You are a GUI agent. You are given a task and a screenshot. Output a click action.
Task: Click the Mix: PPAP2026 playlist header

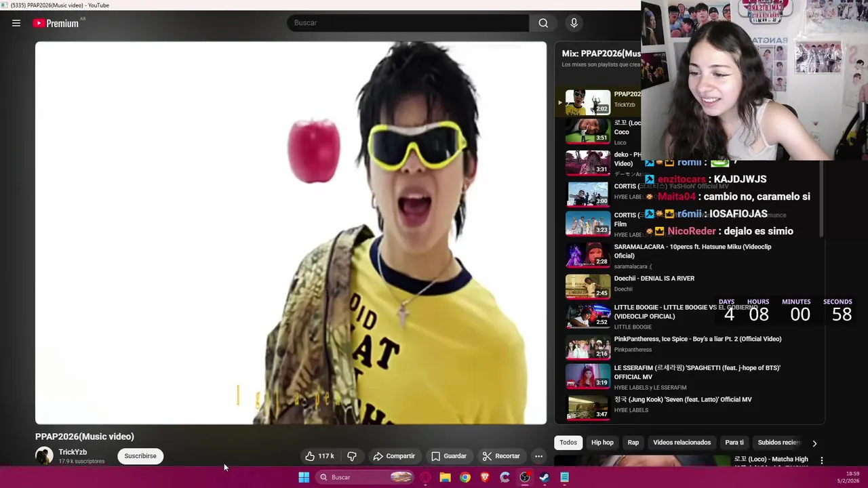(x=601, y=54)
